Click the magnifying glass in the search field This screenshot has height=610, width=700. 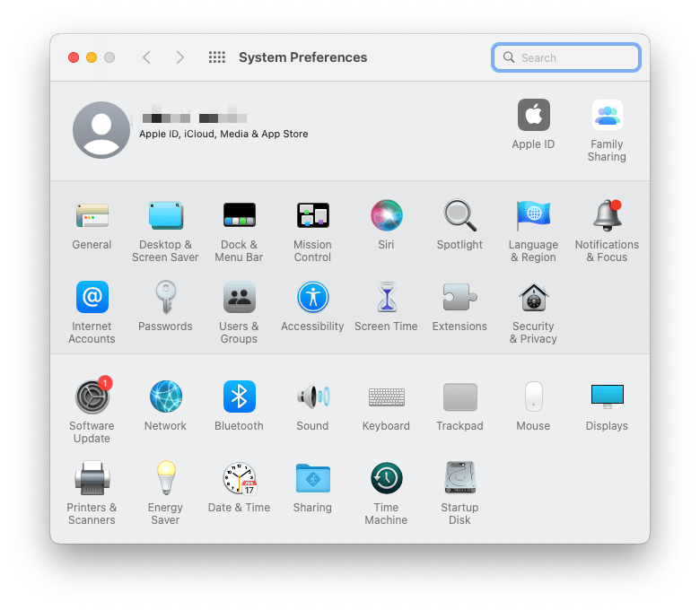[x=509, y=57]
